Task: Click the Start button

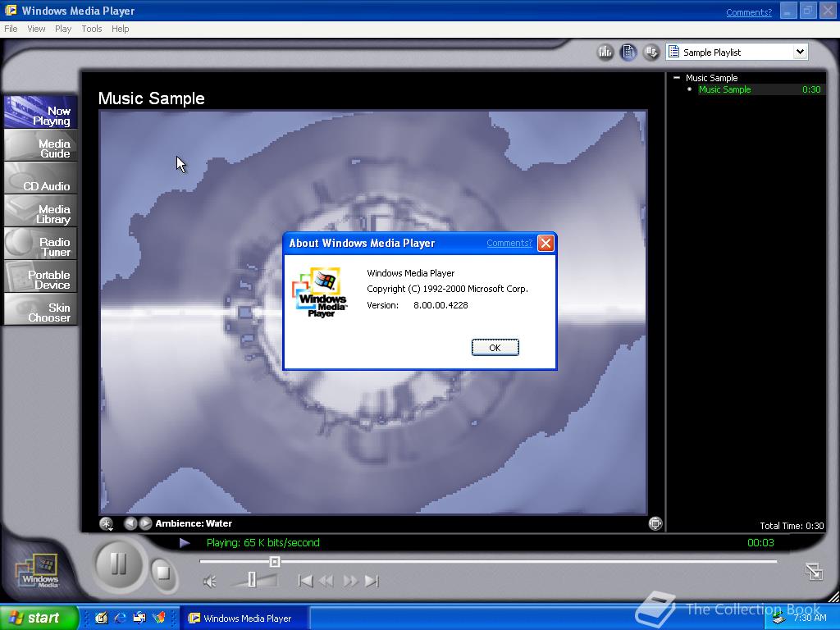Action: tap(39, 618)
